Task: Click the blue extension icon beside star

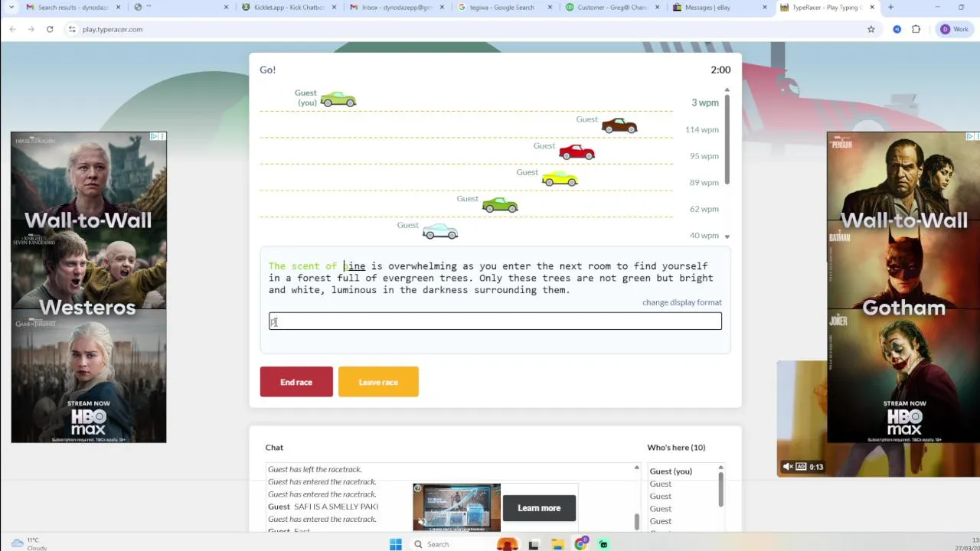Action: point(897,29)
